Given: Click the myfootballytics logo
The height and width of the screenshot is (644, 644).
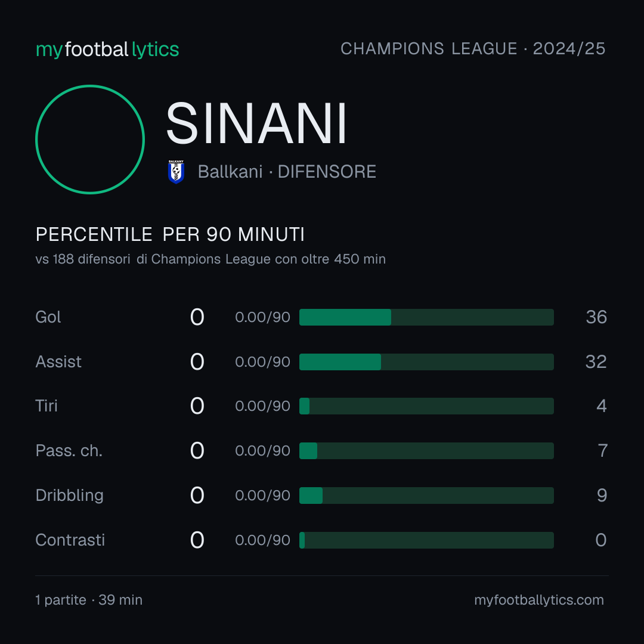Looking at the screenshot, I should coord(107,49).
